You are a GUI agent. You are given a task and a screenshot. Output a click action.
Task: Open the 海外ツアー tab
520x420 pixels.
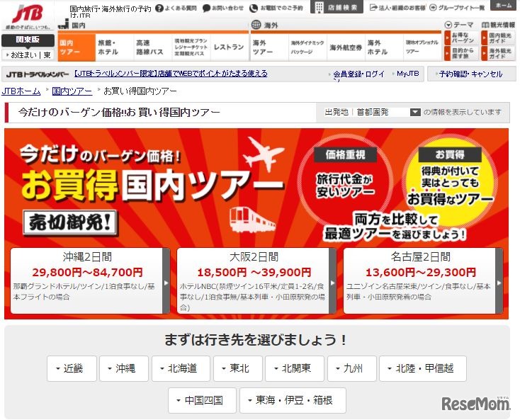click(269, 47)
